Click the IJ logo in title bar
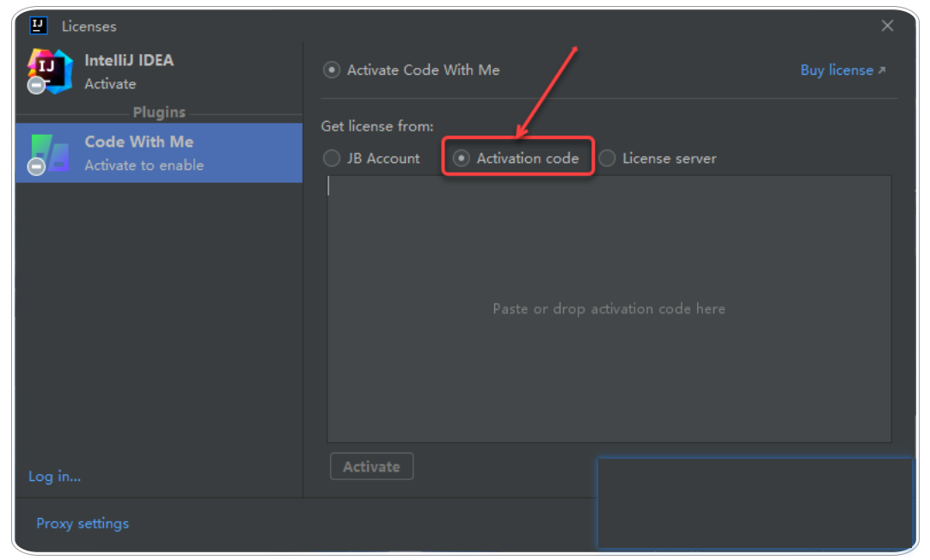930x560 pixels. tap(39, 26)
